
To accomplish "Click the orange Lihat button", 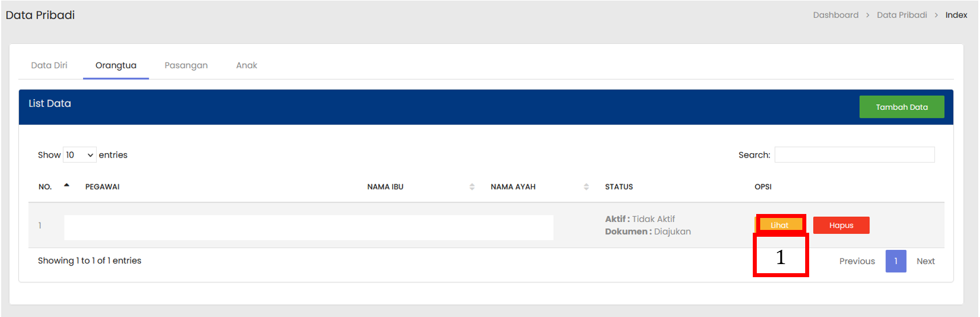I will 780,225.
